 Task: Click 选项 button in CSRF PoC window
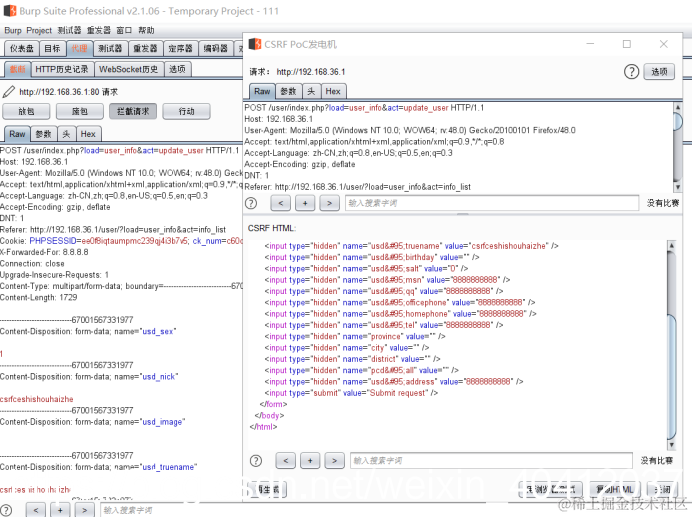pyautogui.click(x=659, y=72)
